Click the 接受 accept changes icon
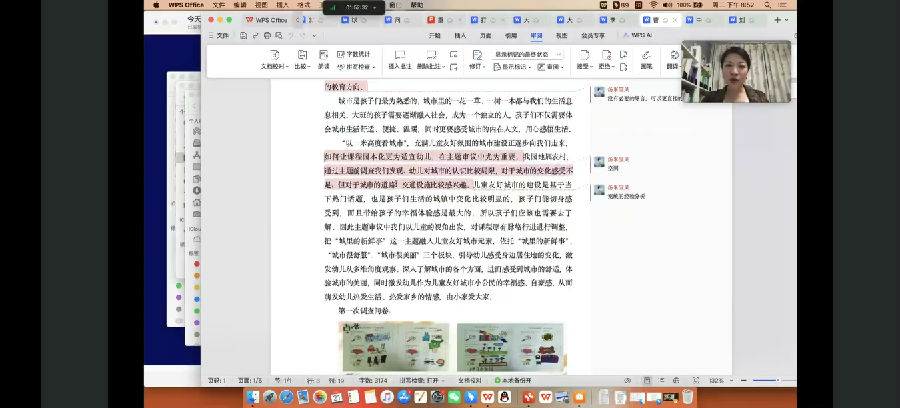The height and width of the screenshot is (408, 900). 582,56
